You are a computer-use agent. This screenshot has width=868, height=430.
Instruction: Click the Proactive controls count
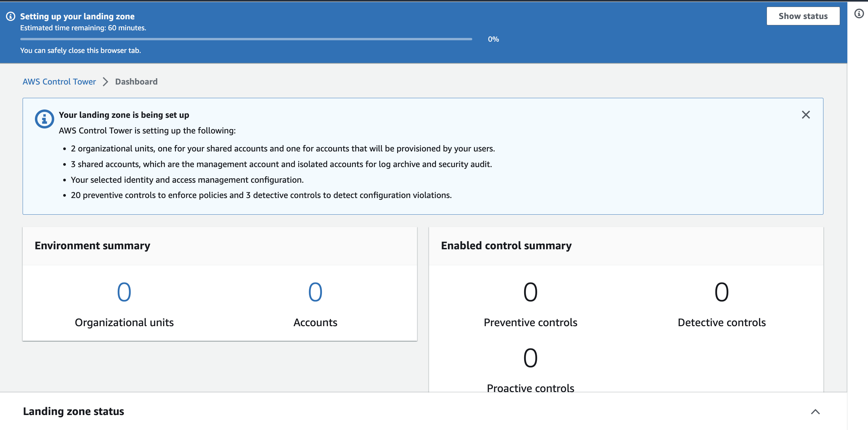coord(530,357)
